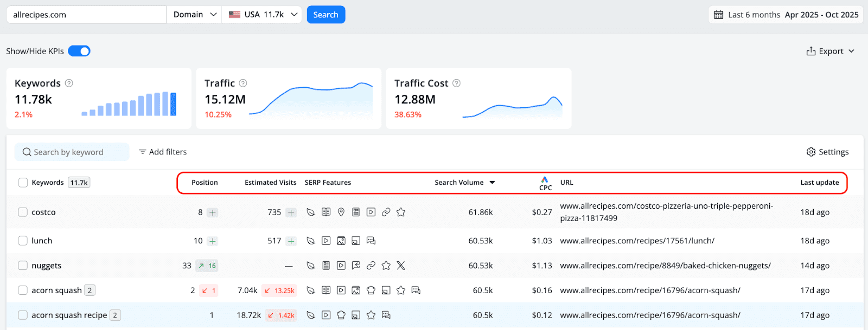The width and height of the screenshot is (868, 330).
Task: Open Add filters
Action: click(x=163, y=152)
